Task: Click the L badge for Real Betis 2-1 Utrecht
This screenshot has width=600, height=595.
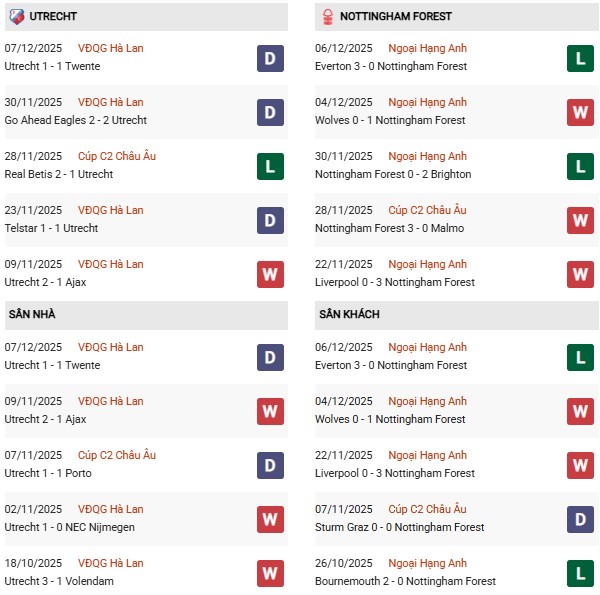Action: click(270, 167)
